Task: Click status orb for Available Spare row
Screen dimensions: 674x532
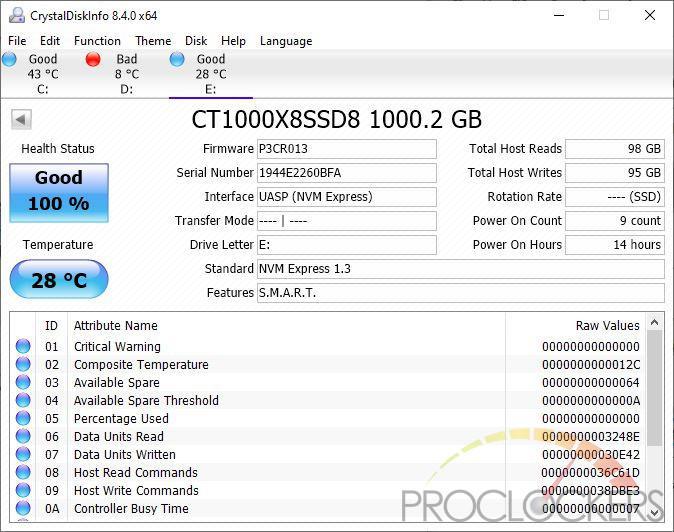Action: coord(23,382)
